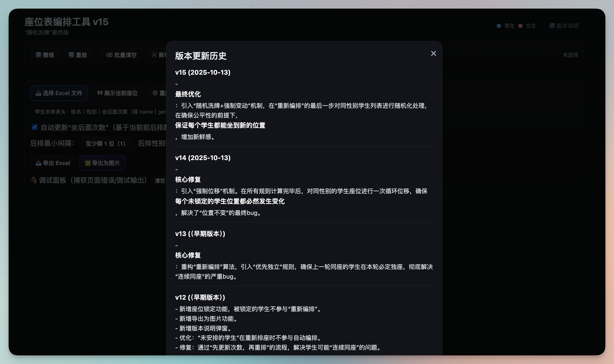The height and width of the screenshot is (364, 614).
Task: Click the 学生名单表头 input field
Action: [x=98, y=112]
